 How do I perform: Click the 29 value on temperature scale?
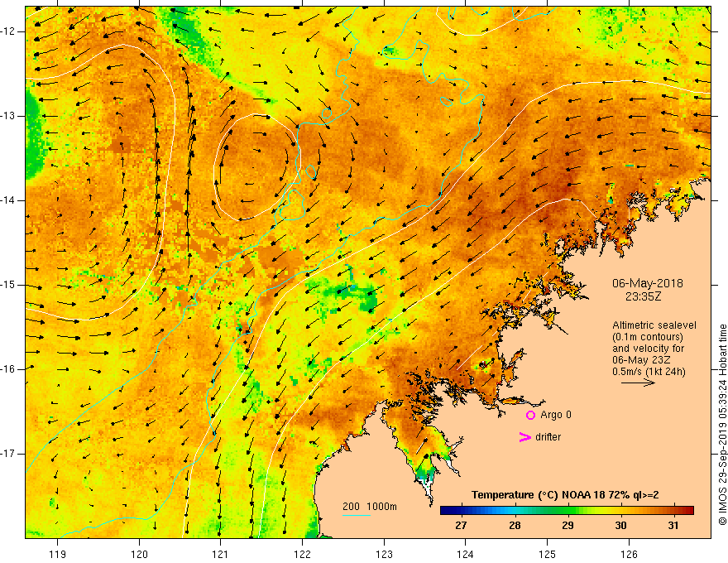tap(568, 526)
